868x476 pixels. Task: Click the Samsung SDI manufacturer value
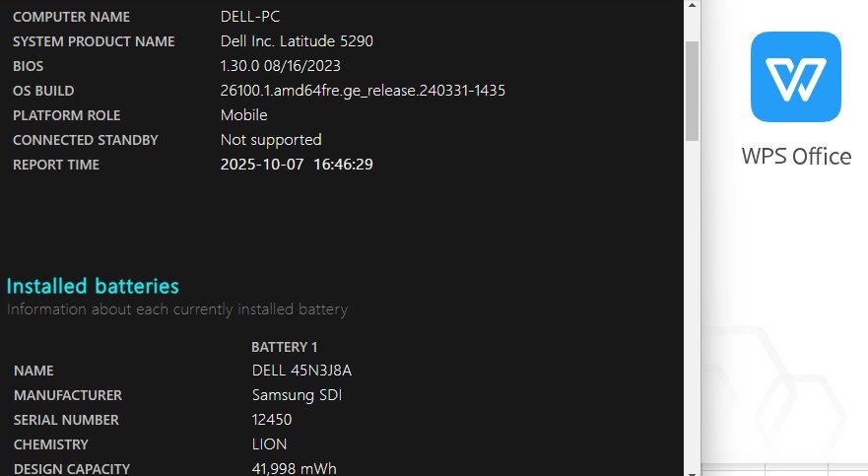(298, 395)
